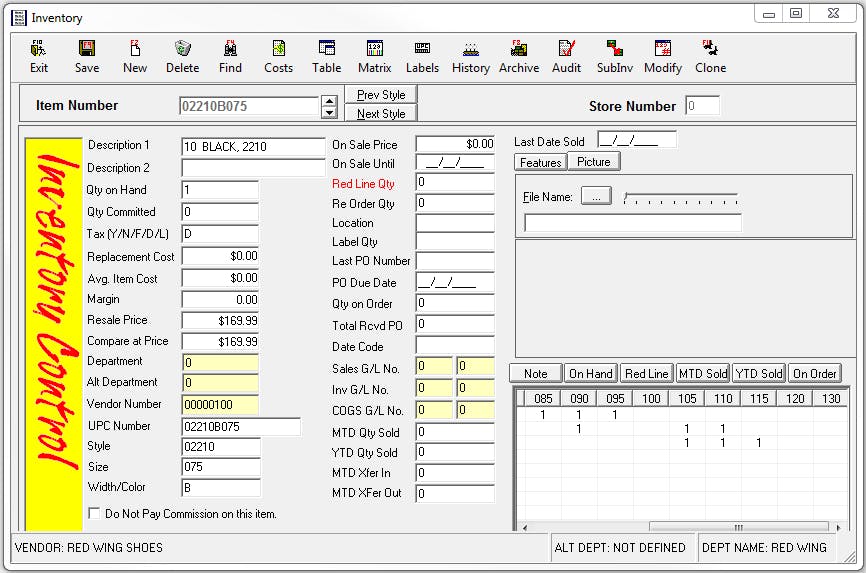Viewport: 866px width, 573px height.
Task: Open the History toolbar icon
Action: 470,56
